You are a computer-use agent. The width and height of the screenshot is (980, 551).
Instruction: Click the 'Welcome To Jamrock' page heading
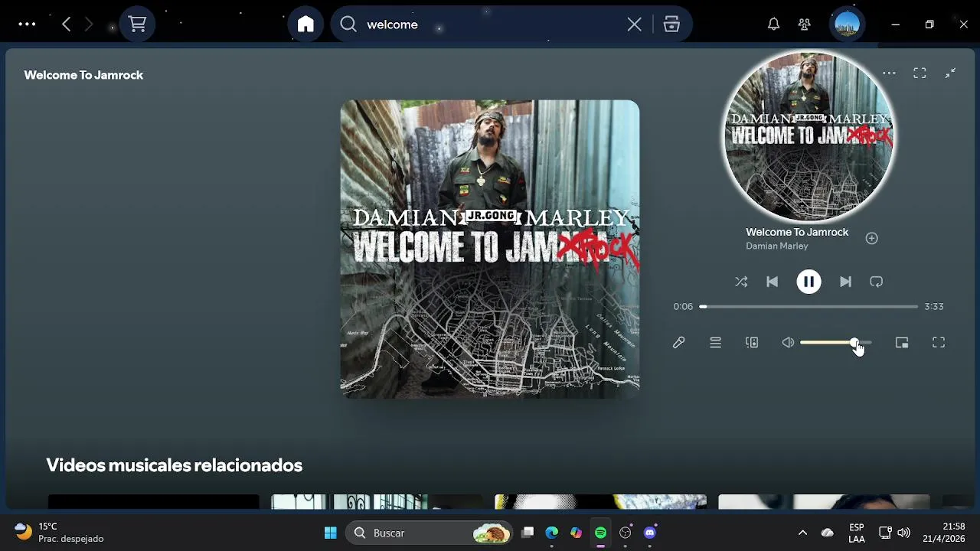coord(83,75)
